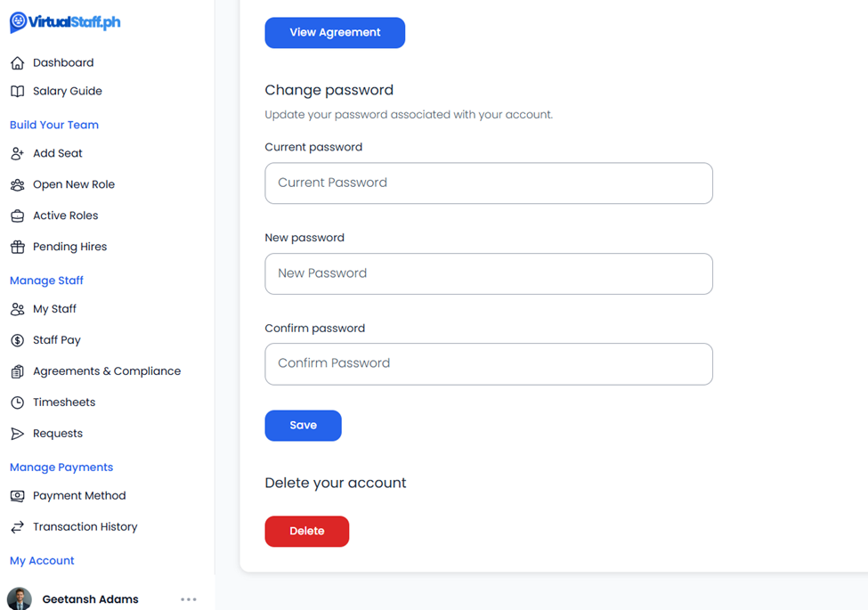Click the red Delete account button
The height and width of the screenshot is (610, 868).
pyautogui.click(x=306, y=532)
